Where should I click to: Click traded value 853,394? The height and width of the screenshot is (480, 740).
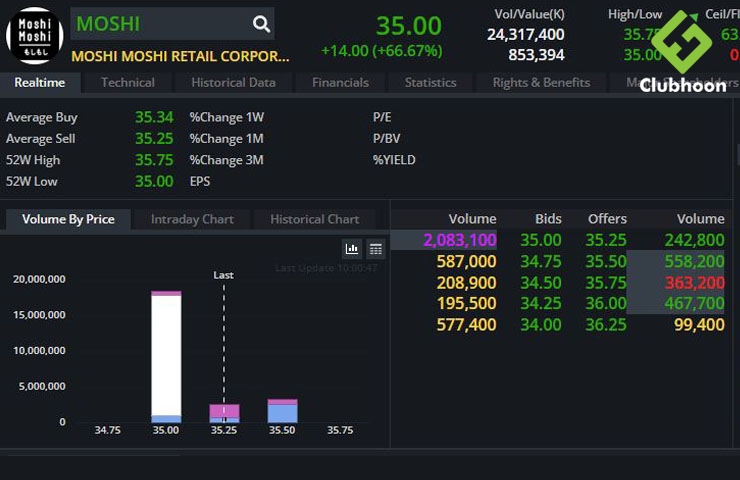536,55
